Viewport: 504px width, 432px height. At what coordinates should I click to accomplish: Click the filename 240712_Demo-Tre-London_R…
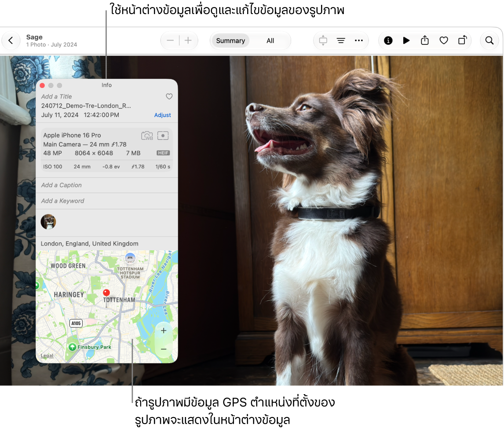point(86,106)
